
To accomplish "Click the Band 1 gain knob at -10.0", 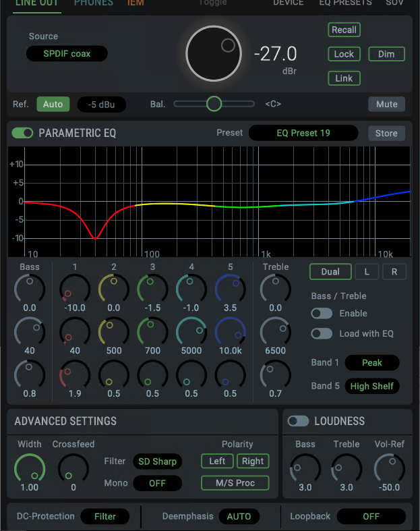I will coord(75,288).
